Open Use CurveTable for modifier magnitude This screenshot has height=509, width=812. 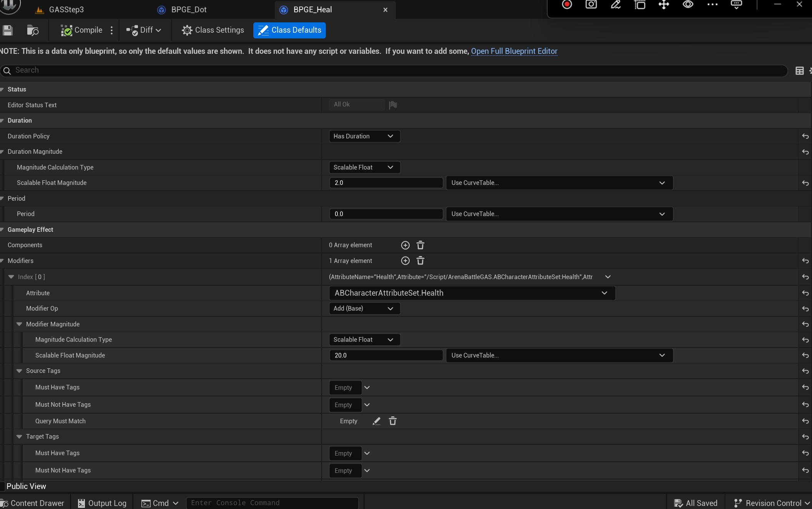pos(559,355)
